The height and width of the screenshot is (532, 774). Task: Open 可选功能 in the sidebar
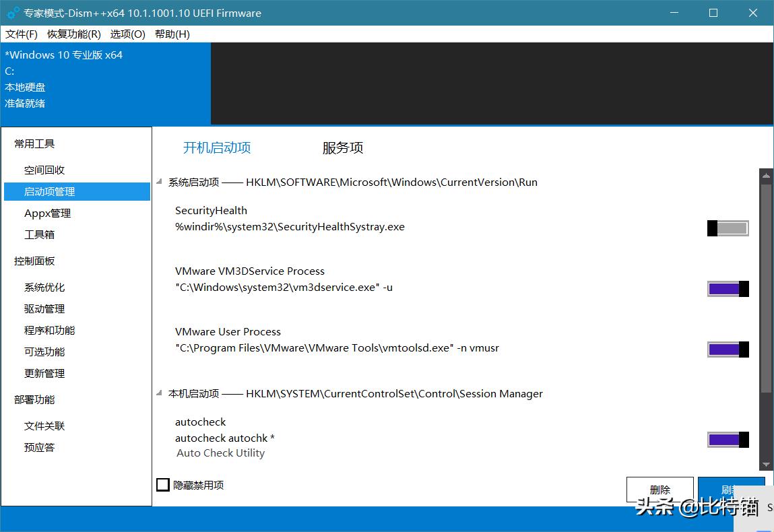coord(44,352)
